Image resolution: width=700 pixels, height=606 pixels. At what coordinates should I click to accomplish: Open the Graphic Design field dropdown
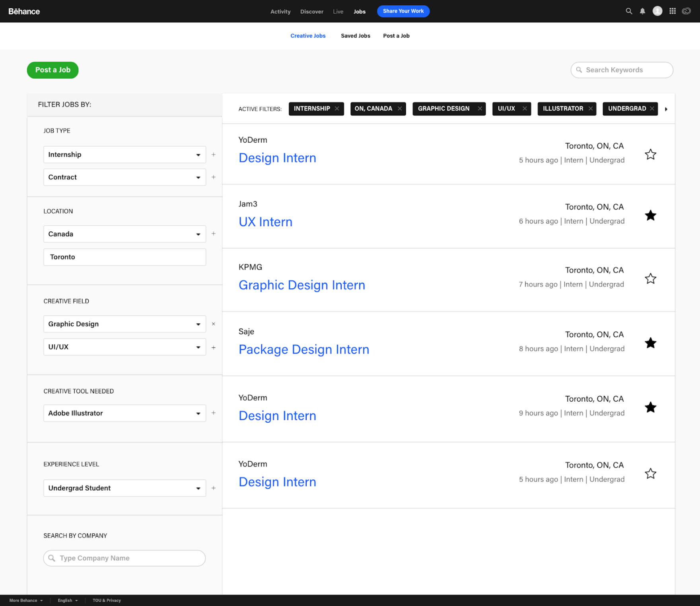124,324
